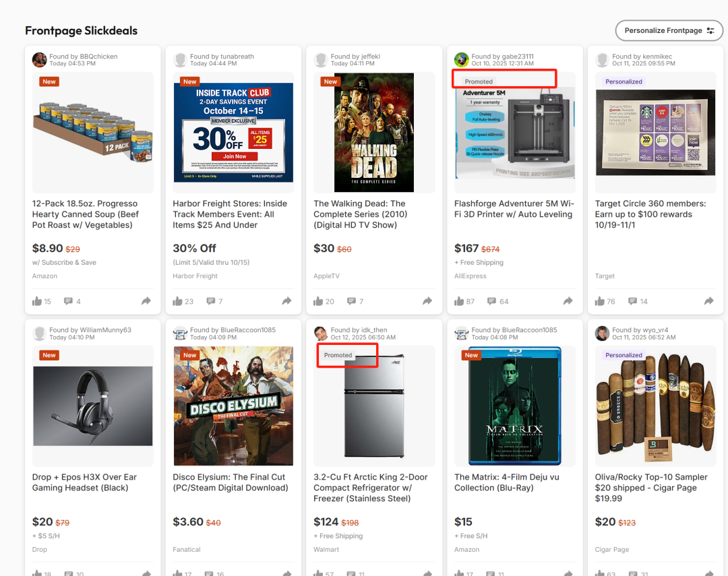Click the Cigar Page store label
Image resolution: width=728 pixels, height=576 pixels.
(x=612, y=549)
